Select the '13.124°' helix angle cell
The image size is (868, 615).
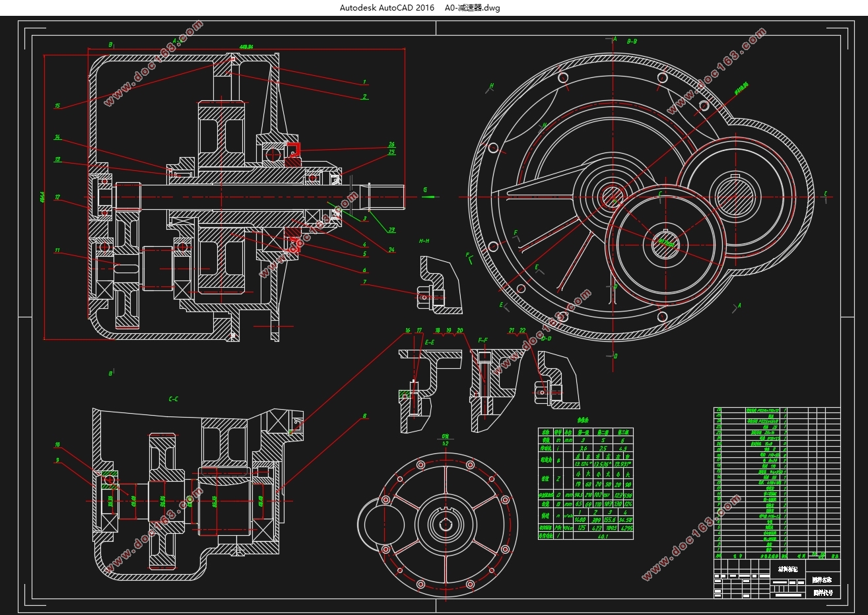(583, 464)
